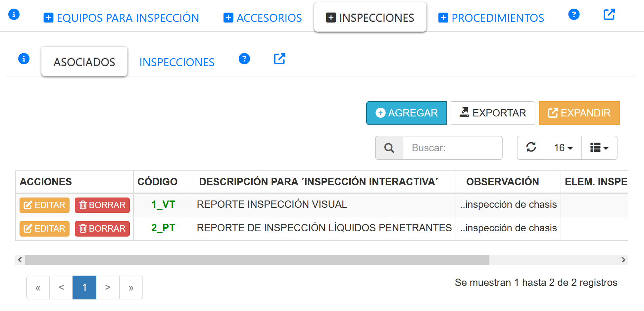This screenshot has width=644, height=311.
Task: Open the 16 rows-per-page dropdown
Action: click(563, 148)
